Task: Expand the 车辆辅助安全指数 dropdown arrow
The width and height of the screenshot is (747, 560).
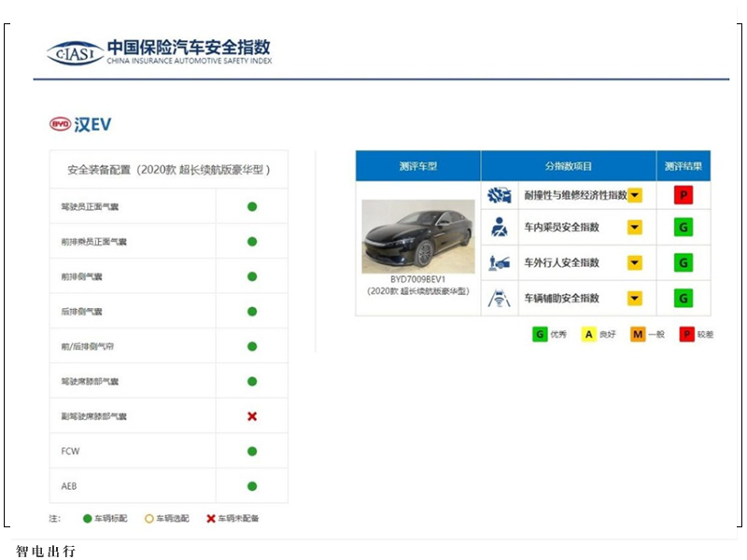Action: 635,299
